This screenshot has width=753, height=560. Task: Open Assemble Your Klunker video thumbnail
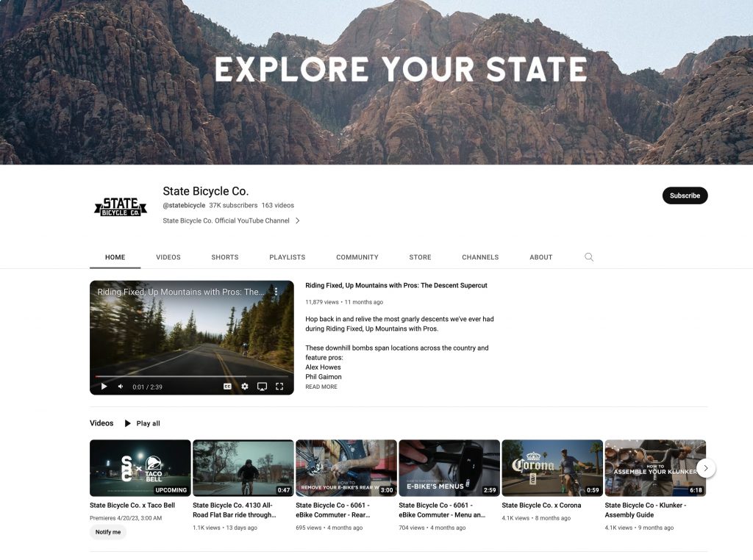655,468
